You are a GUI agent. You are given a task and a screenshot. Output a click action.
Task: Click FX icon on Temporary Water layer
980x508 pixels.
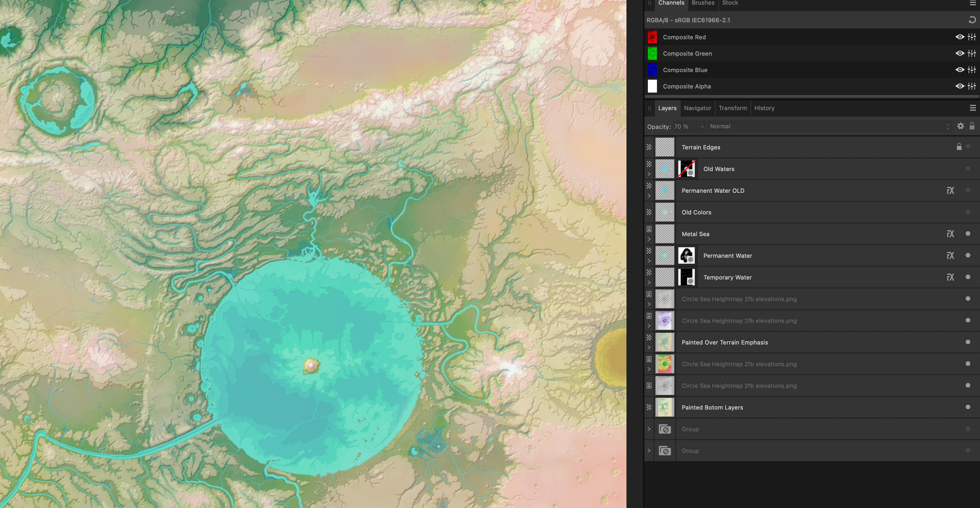tap(950, 277)
